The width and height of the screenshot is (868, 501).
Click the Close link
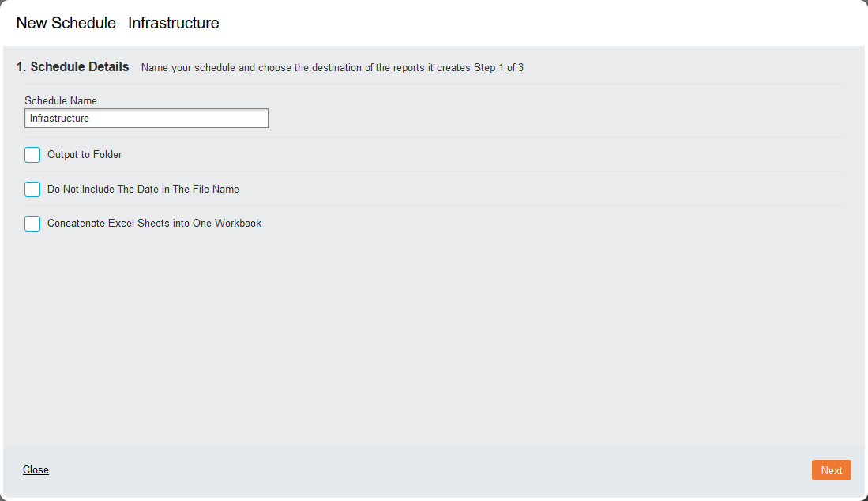tap(36, 469)
